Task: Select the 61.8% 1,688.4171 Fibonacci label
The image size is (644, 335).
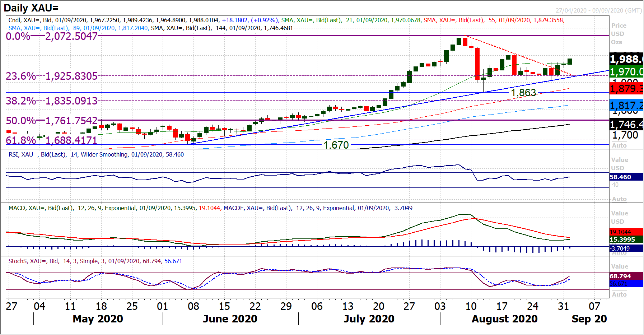Action: (52, 140)
